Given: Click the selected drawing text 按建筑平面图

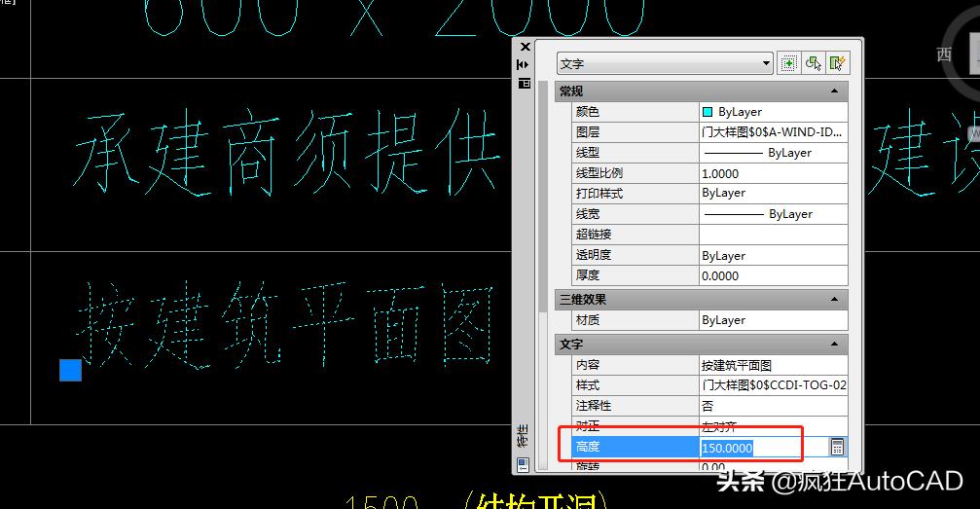Looking at the screenshot, I should pos(285,325).
